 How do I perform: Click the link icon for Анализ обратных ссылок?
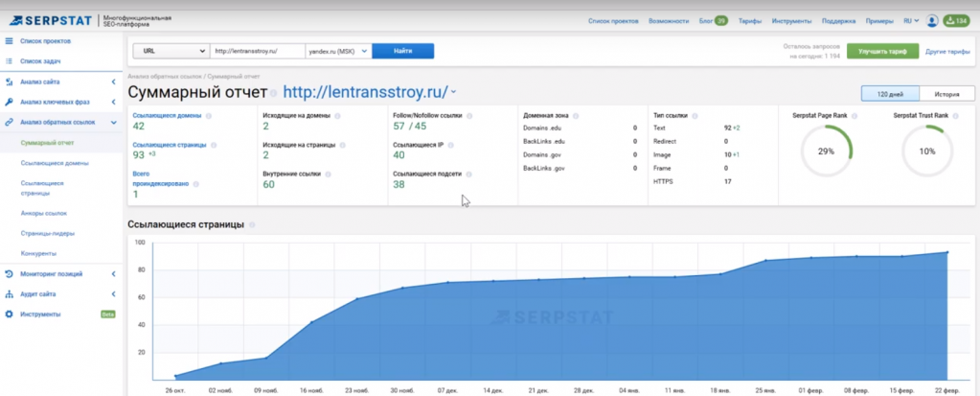coord(9,122)
